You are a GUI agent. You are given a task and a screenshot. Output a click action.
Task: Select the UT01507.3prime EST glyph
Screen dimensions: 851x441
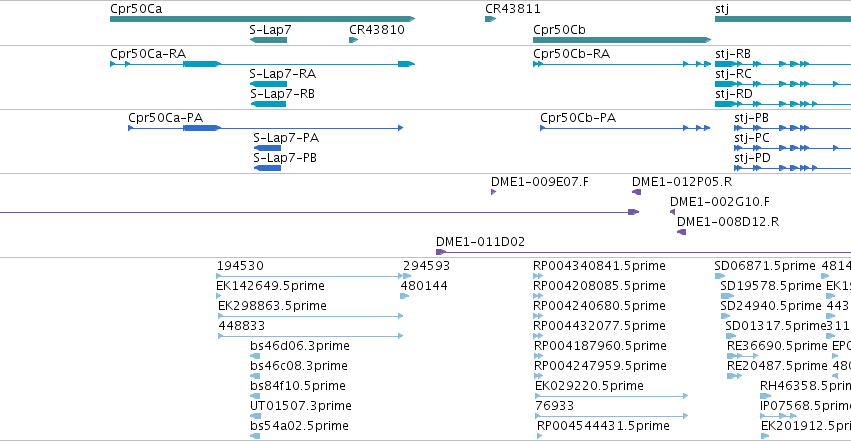255,416
